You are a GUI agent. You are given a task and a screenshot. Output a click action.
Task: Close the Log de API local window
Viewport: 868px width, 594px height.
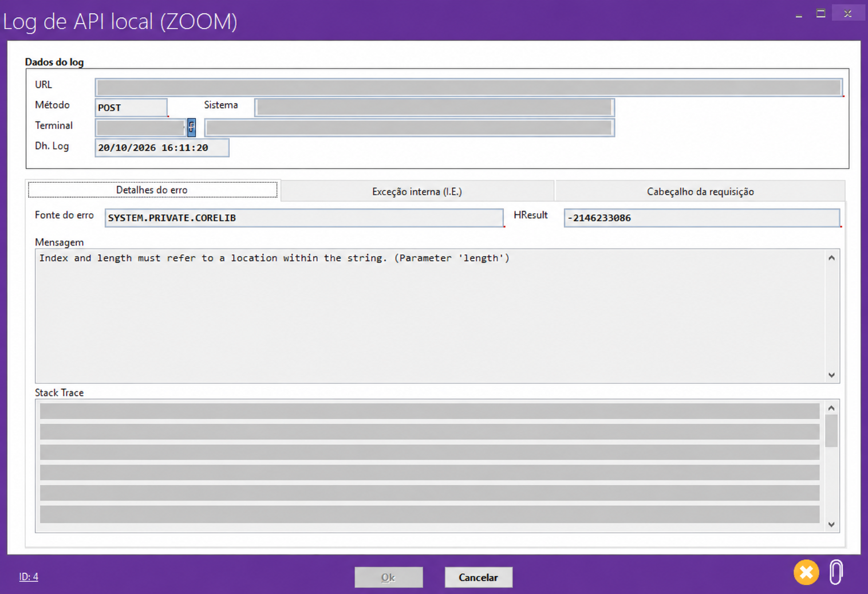coord(848,14)
